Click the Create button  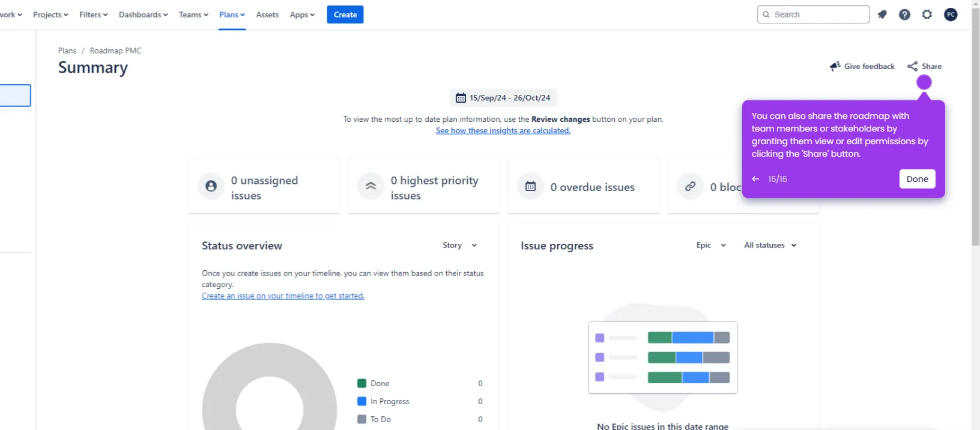(345, 14)
